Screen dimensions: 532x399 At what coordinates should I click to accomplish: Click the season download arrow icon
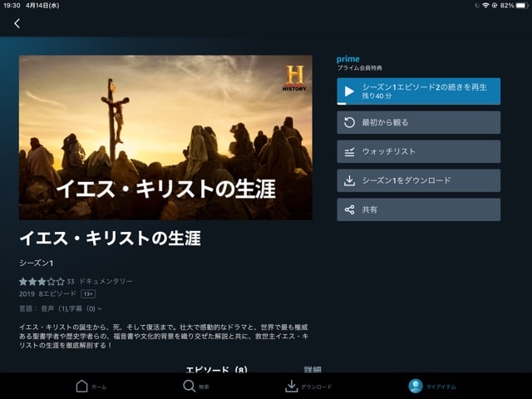point(349,180)
